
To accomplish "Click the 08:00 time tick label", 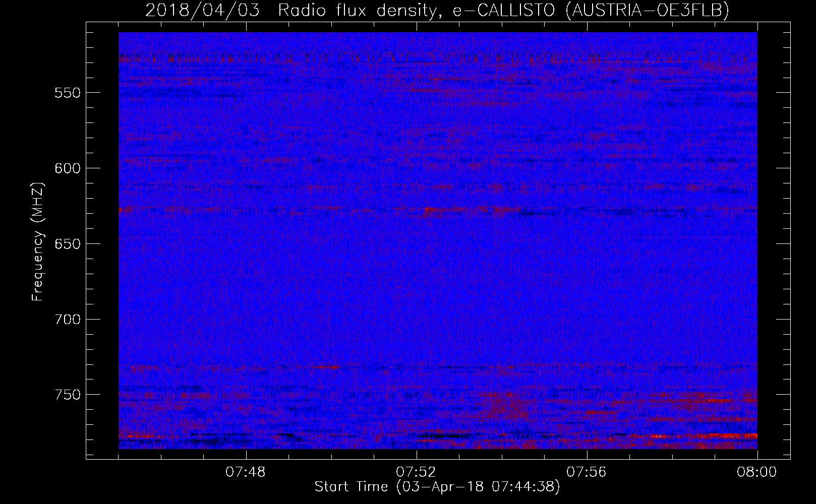I will pyautogui.click(x=757, y=472).
